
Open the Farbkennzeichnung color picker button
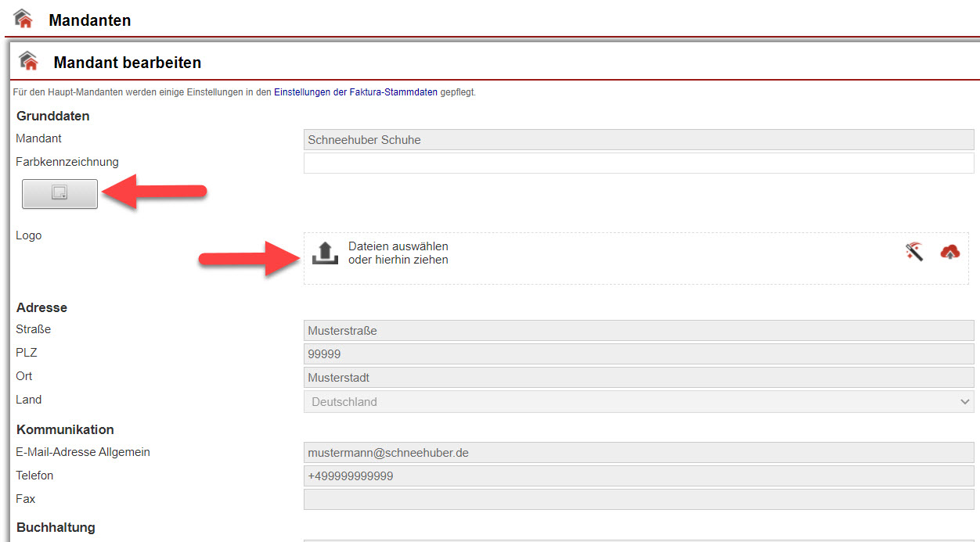coord(59,193)
